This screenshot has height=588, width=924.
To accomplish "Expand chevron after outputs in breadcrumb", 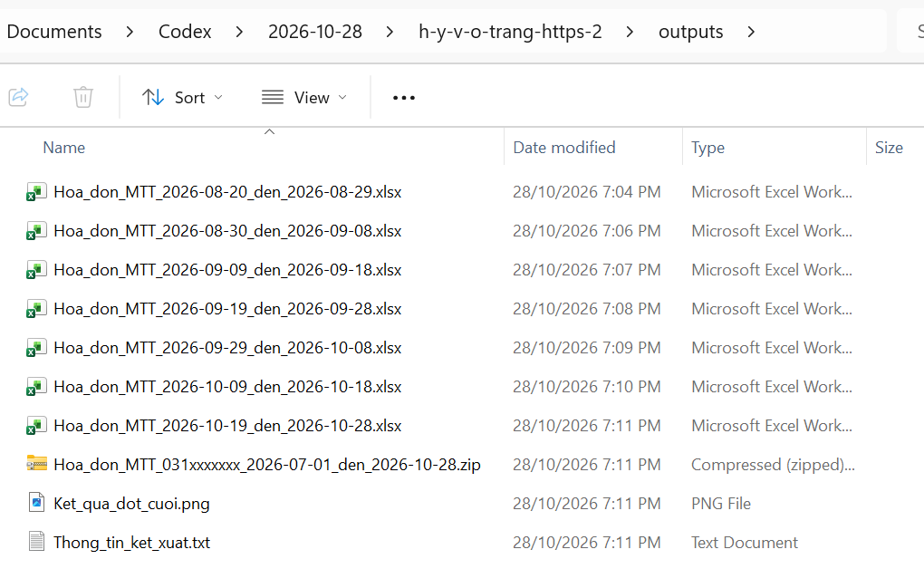I will (751, 32).
